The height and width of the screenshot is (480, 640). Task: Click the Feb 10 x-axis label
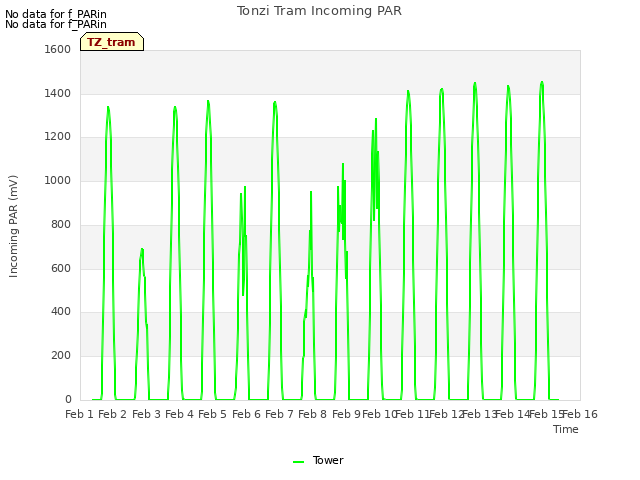click(379, 414)
